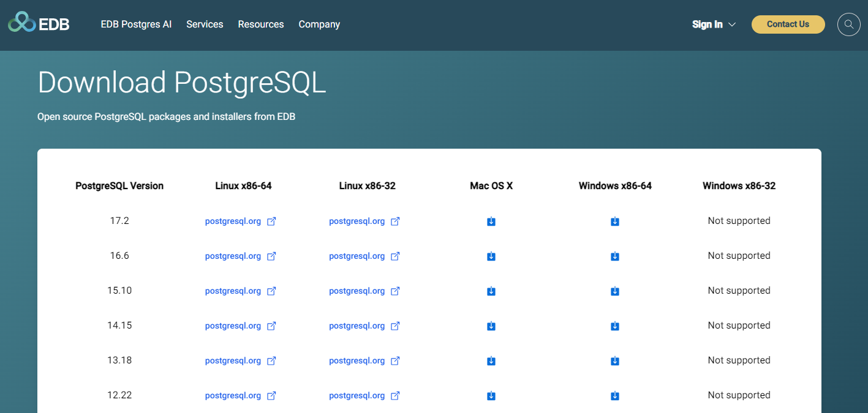This screenshot has height=413, width=868.
Task: Open postgresql.org link for 17.2 Linux x86-32
Action: point(357,221)
